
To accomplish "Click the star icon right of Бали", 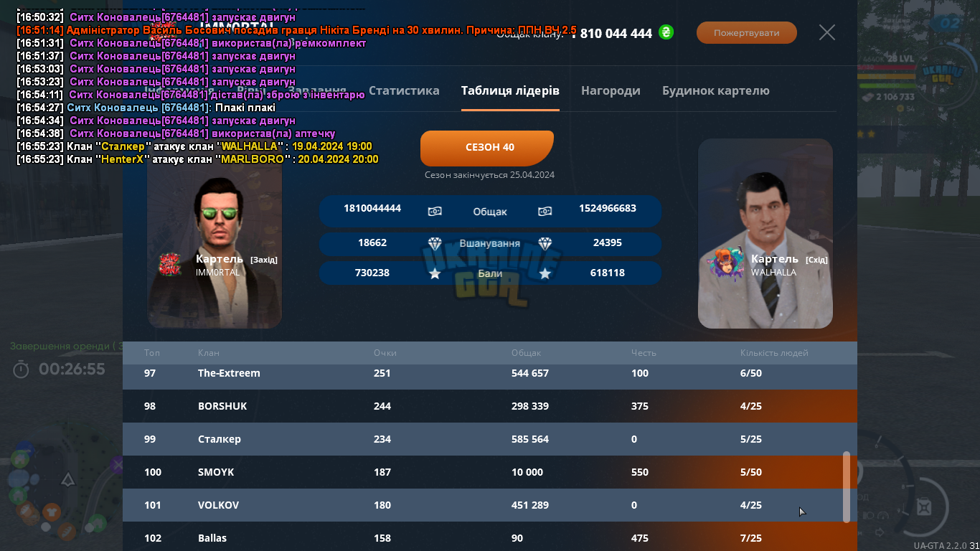I will pyautogui.click(x=545, y=273).
